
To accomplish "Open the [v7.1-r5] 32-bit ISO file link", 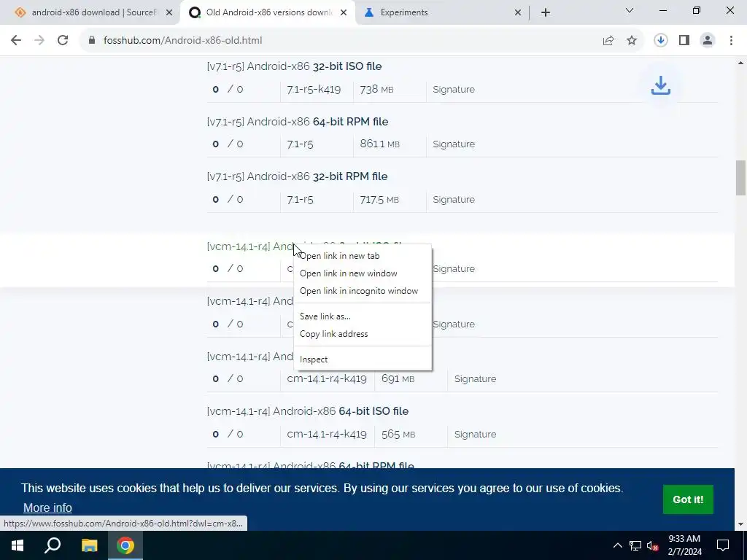I will tap(294, 66).
